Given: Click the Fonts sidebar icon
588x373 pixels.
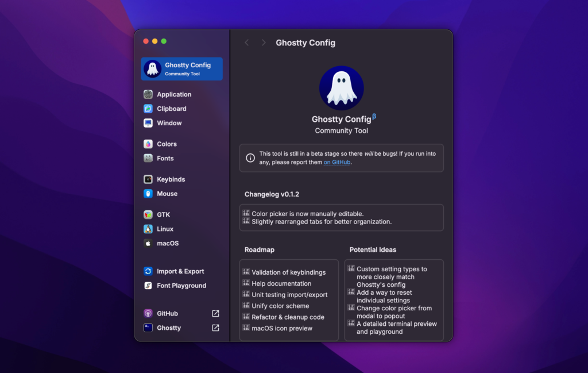Looking at the screenshot, I should (x=148, y=159).
